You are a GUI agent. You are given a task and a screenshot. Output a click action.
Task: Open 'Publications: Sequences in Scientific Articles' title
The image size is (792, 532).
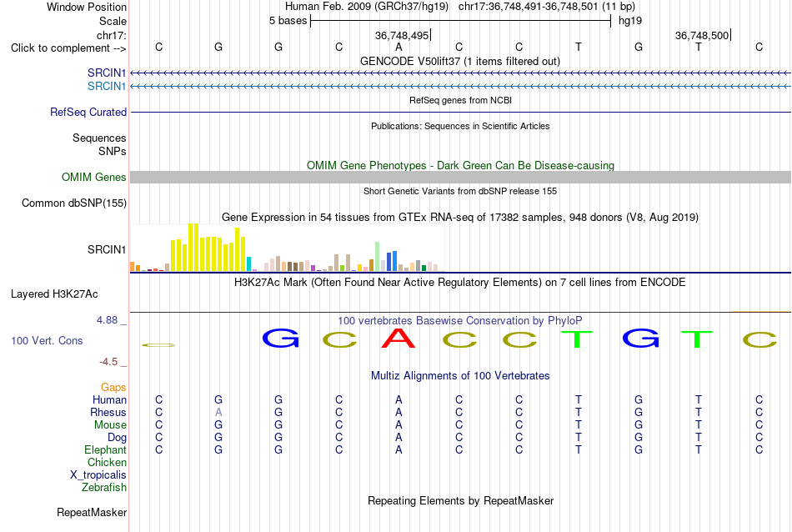click(x=460, y=126)
